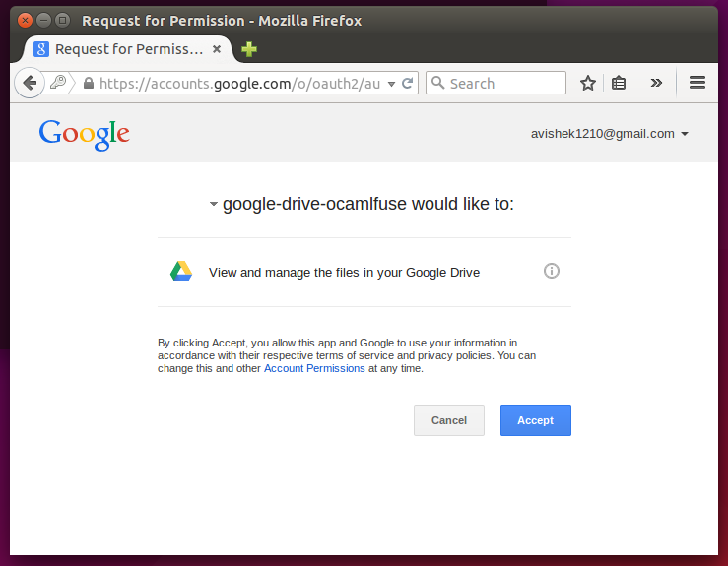Minimize the Firefox window
Viewport: 728px width, 566px height.
click(43, 21)
